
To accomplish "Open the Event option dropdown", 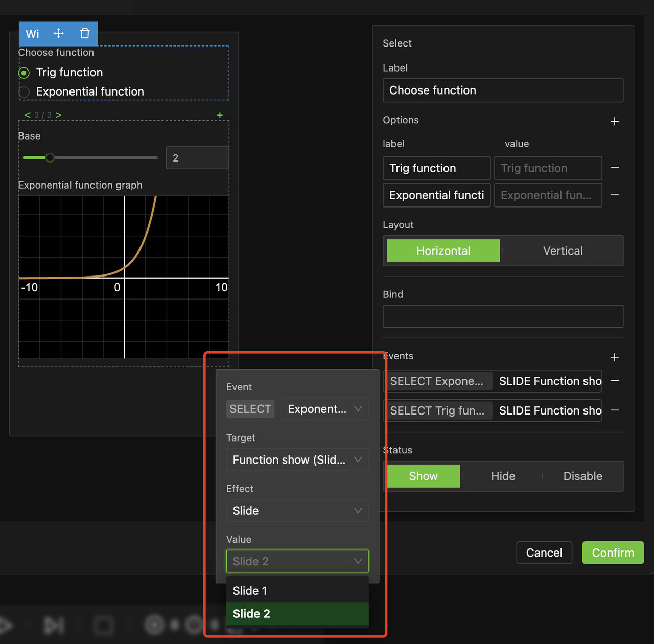I will [x=324, y=409].
